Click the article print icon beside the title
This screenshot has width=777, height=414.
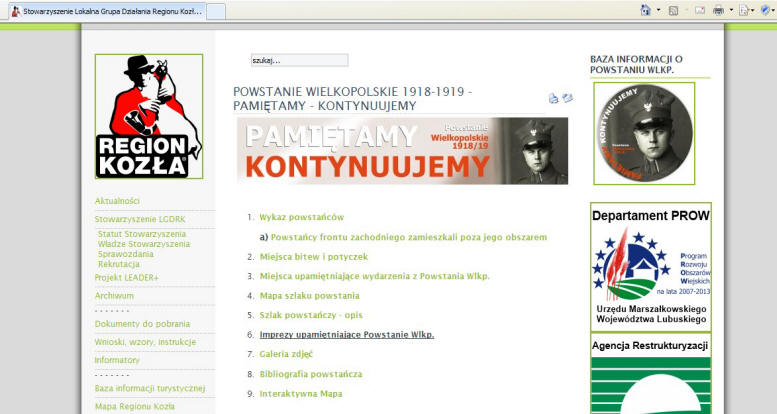point(554,98)
